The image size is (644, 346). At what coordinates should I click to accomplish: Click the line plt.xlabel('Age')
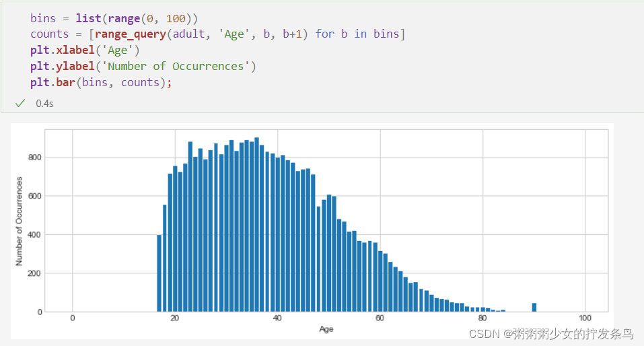click(x=85, y=50)
